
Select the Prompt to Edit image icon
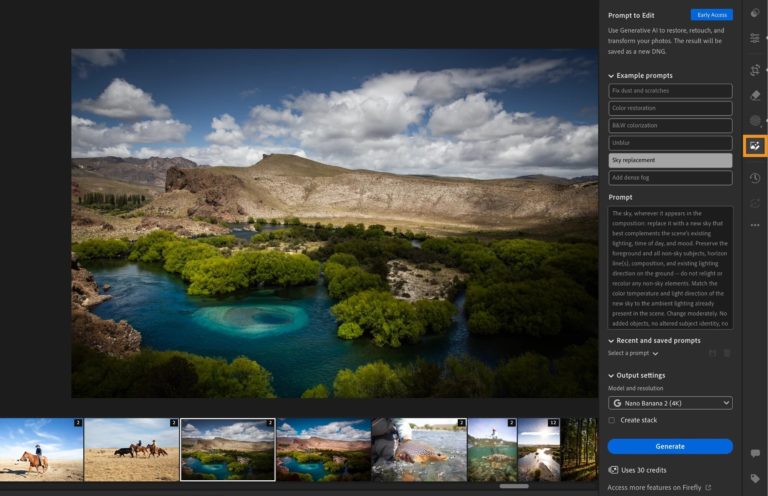point(755,146)
